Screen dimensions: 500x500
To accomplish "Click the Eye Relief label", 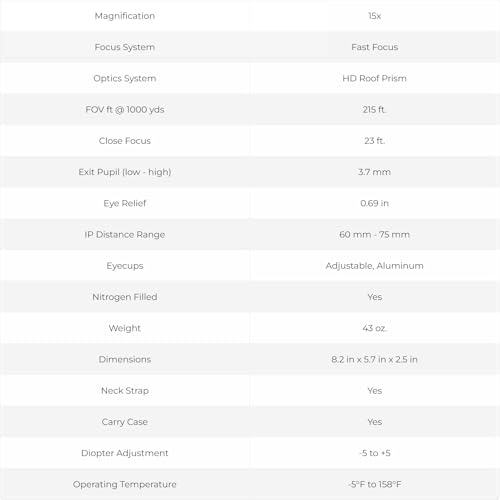I will click(125, 203).
